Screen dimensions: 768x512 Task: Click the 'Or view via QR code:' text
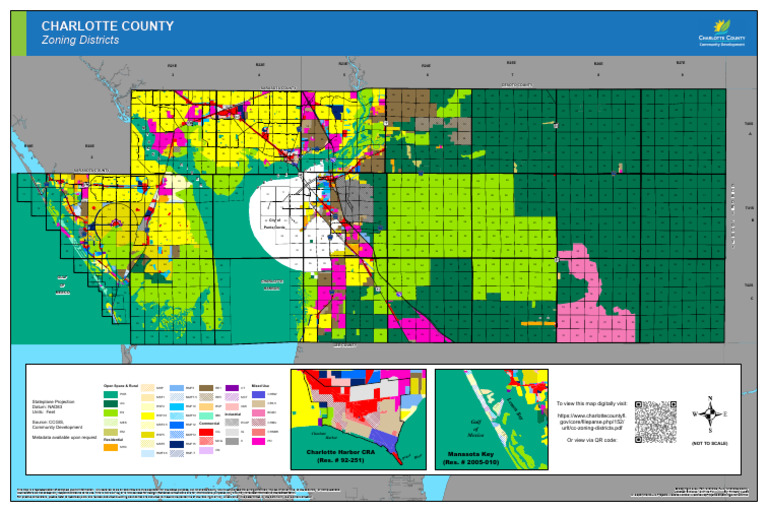click(592, 440)
